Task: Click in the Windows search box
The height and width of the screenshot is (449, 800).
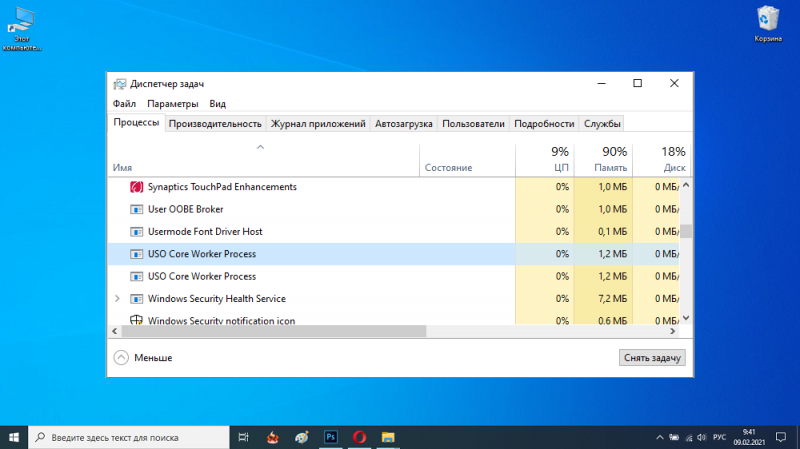Action: 129,437
